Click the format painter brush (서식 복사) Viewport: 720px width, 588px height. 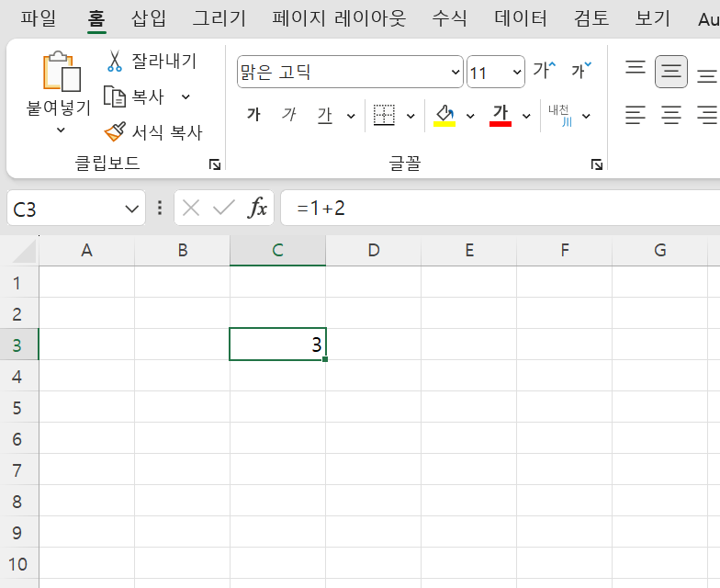coord(115,132)
